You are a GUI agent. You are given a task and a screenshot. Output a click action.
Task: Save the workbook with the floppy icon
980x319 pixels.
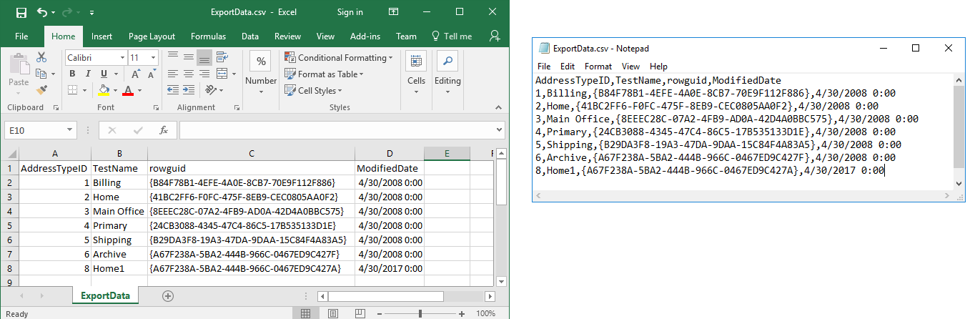tap(21, 12)
